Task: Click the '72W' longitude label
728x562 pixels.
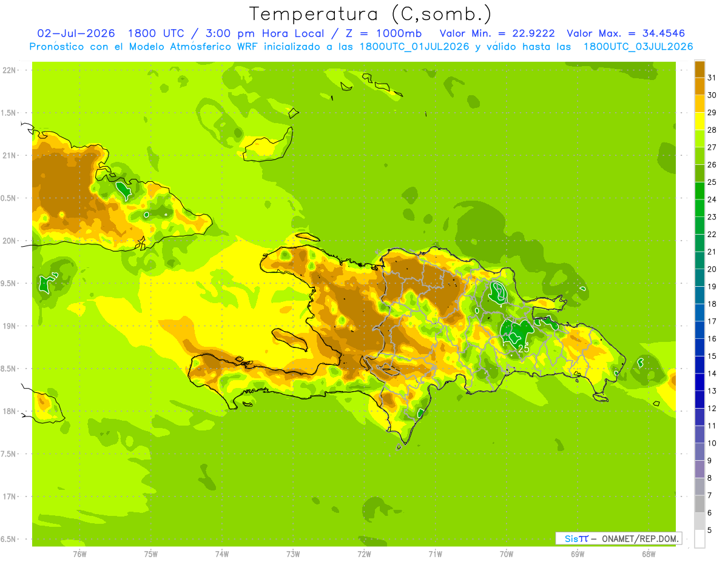Action: tap(364, 554)
